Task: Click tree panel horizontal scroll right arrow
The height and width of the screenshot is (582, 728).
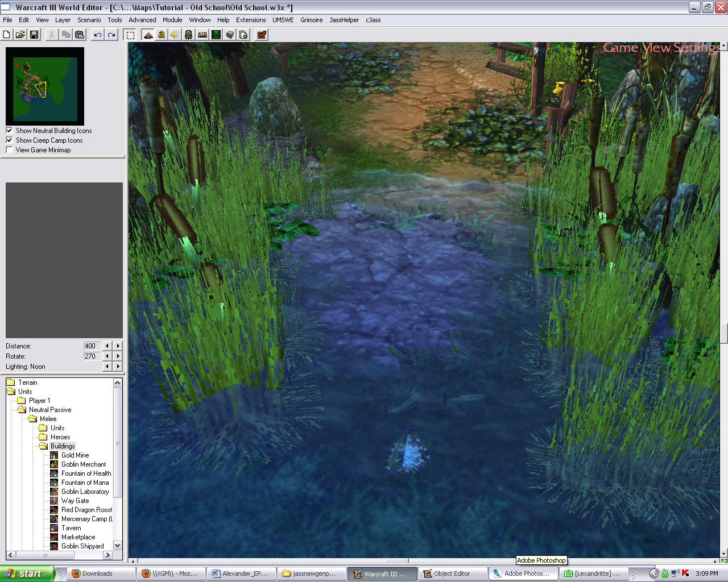Action: pyautogui.click(x=107, y=555)
